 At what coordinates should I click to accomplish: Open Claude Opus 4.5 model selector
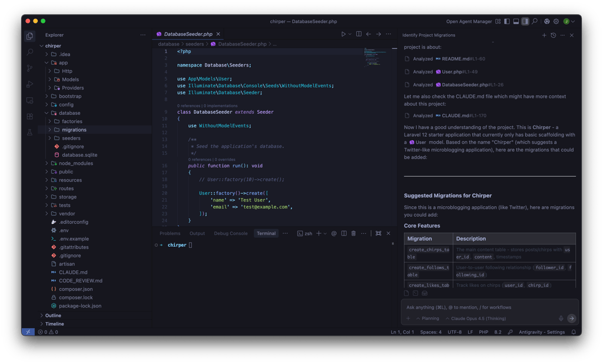[x=476, y=319]
